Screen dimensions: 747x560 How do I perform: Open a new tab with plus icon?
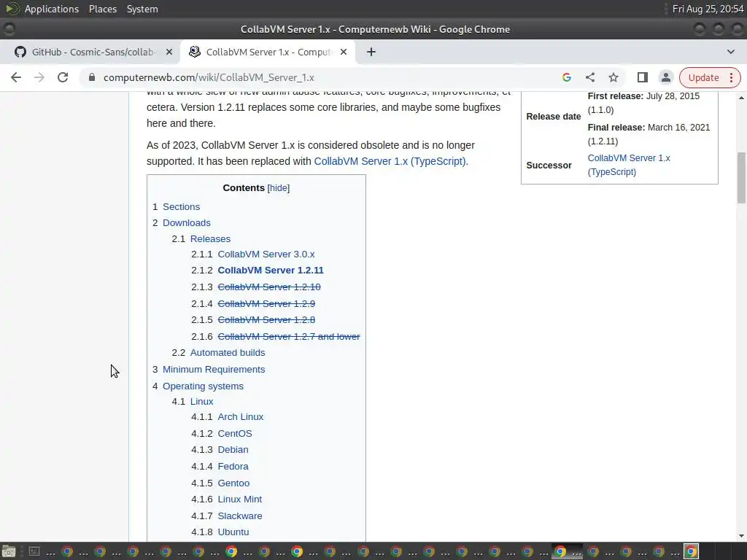(x=371, y=52)
